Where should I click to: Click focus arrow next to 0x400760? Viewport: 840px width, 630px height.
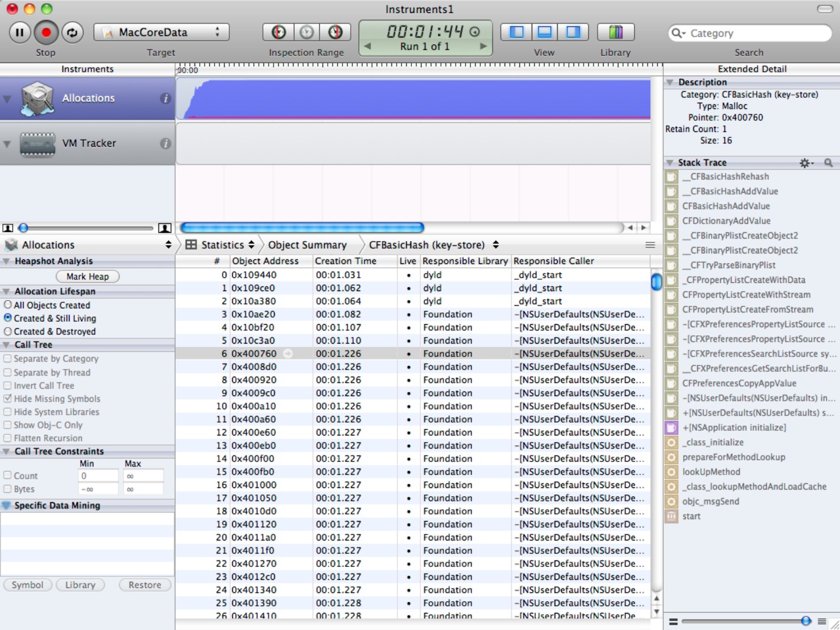point(288,354)
